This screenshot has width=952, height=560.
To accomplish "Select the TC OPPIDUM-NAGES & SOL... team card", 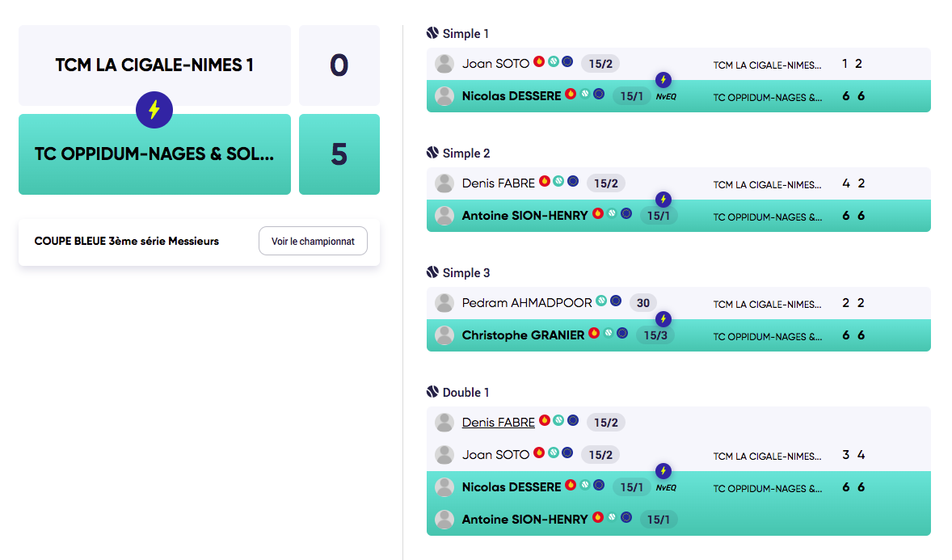I will click(154, 154).
